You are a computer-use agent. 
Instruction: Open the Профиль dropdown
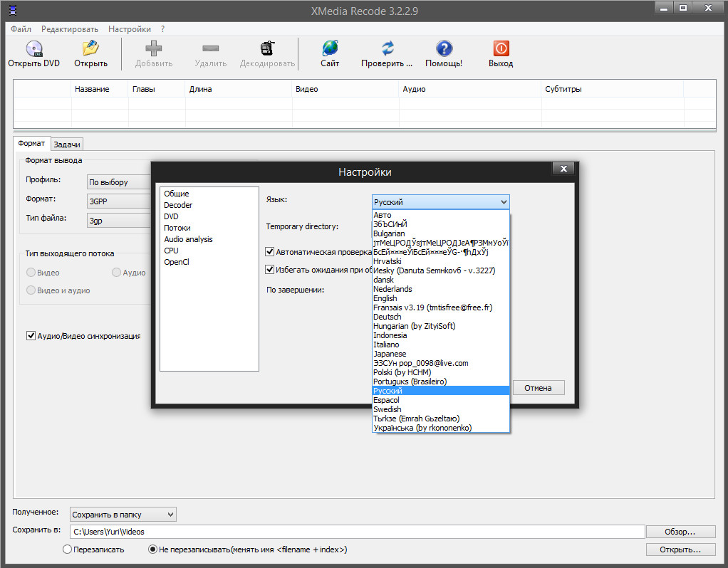click(120, 182)
